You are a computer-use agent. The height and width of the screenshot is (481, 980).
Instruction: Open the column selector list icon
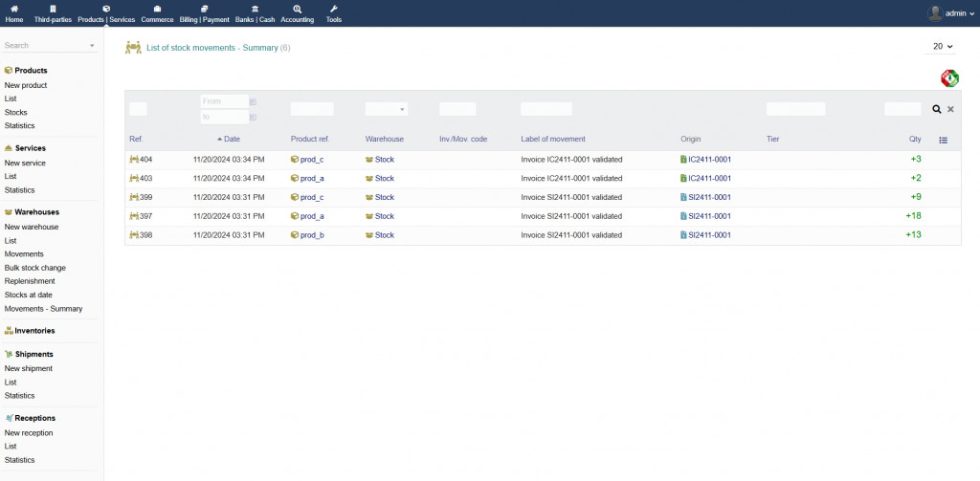point(943,140)
